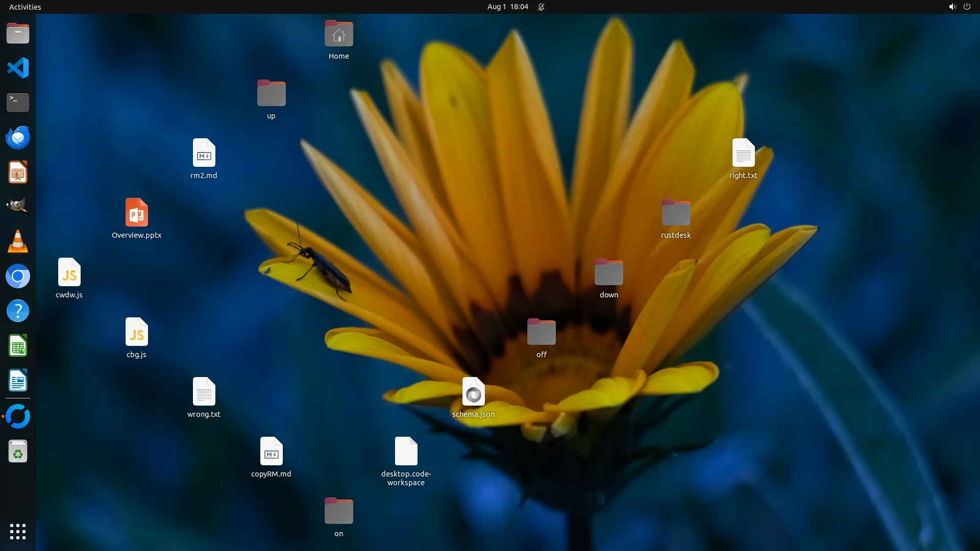Start VLC media player
This screenshot has height=551, width=980.
18,241
